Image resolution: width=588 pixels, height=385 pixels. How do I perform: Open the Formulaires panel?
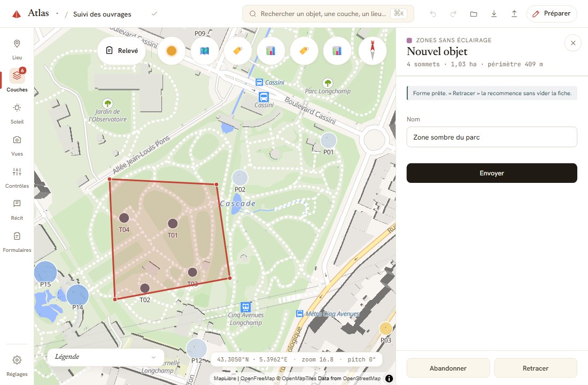point(17,242)
